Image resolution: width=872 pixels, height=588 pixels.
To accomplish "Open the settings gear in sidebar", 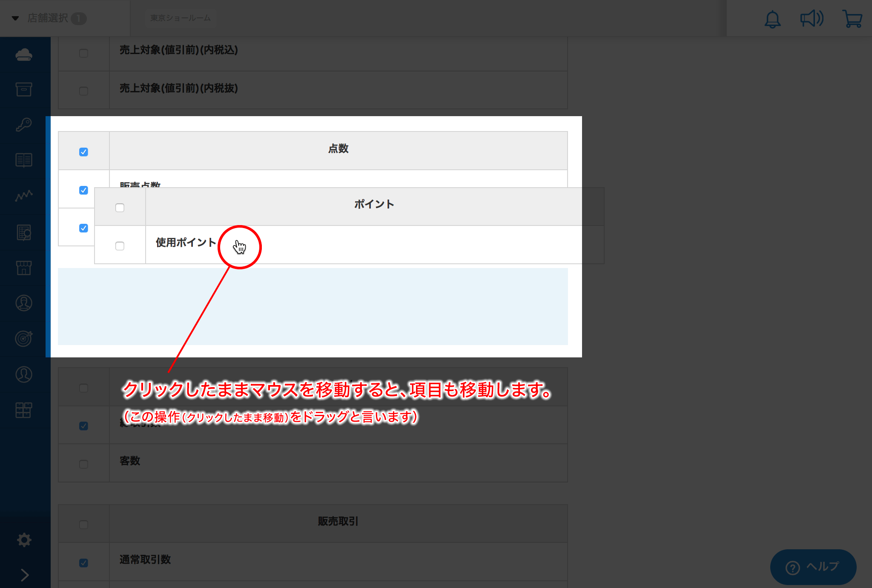I will (x=24, y=540).
